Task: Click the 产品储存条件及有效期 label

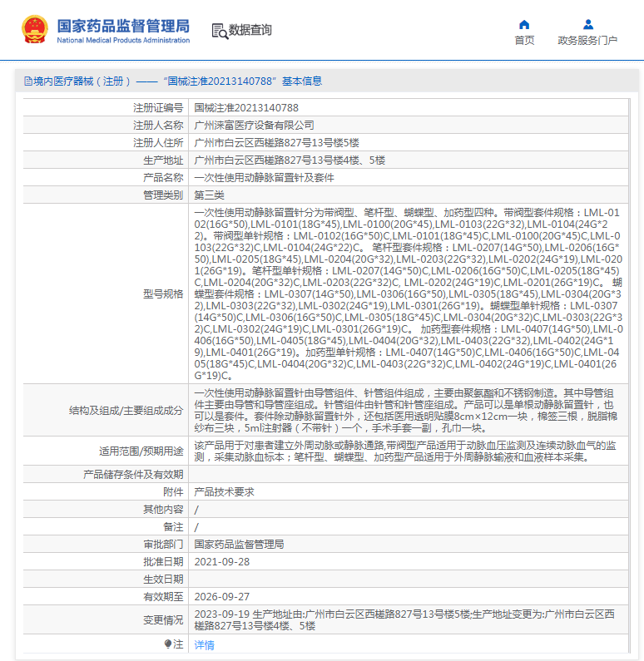Action: pyautogui.click(x=133, y=474)
